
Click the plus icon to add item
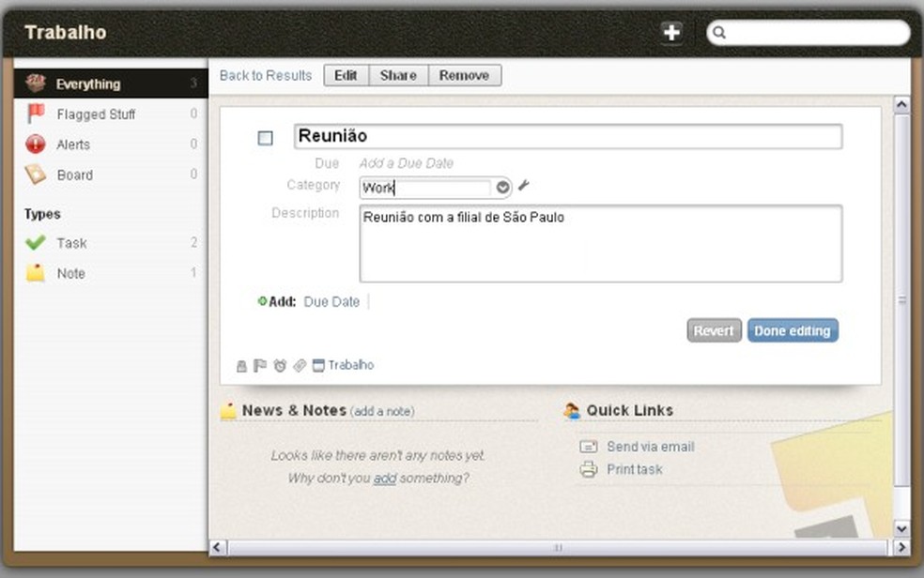click(x=671, y=32)
